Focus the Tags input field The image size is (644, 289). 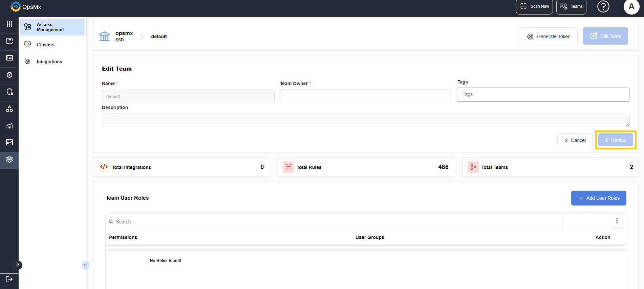click(x=543, y=94)
